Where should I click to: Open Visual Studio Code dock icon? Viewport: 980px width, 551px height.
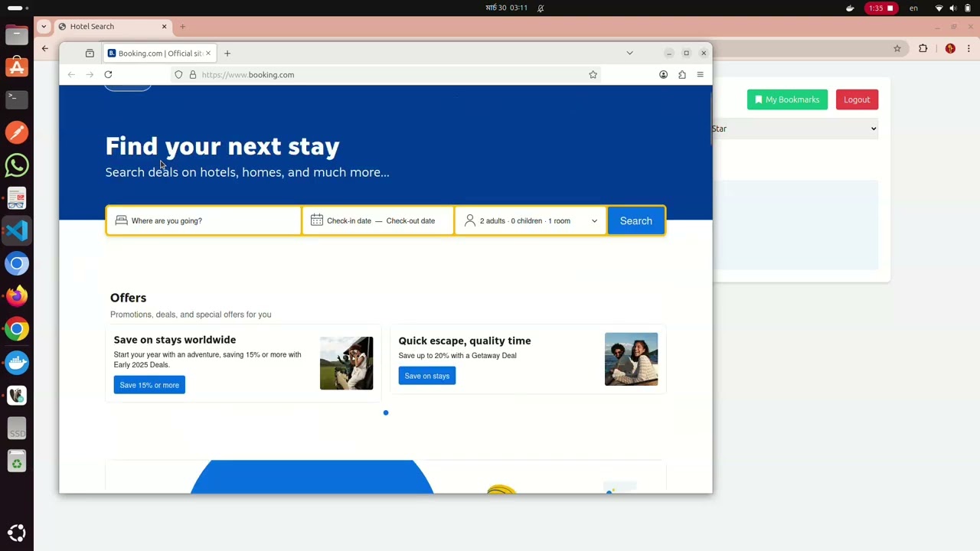coord(17,230)
